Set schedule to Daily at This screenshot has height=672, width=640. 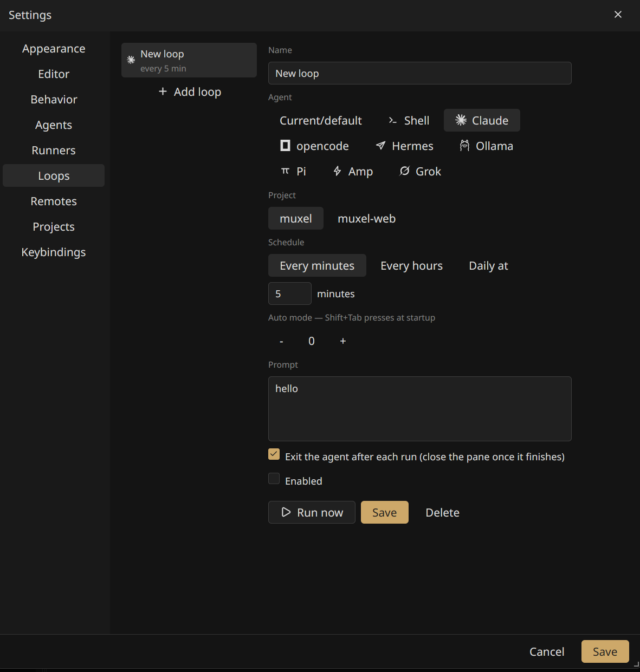(x=488, y=265)
